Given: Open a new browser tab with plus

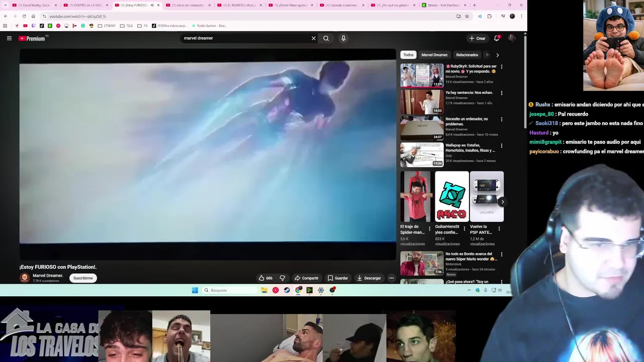Looking at the screenshot, I should 474,5.
